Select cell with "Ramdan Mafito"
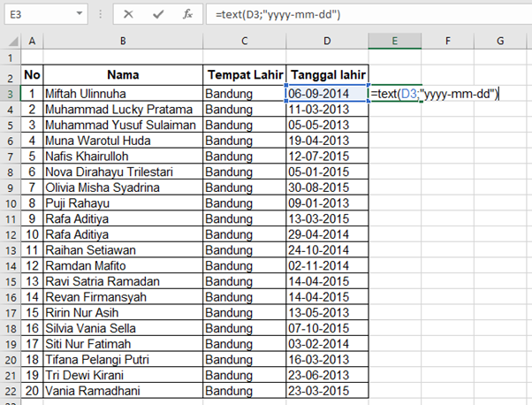The width and height of the screenshot is (532, 405). pos(123,265)
